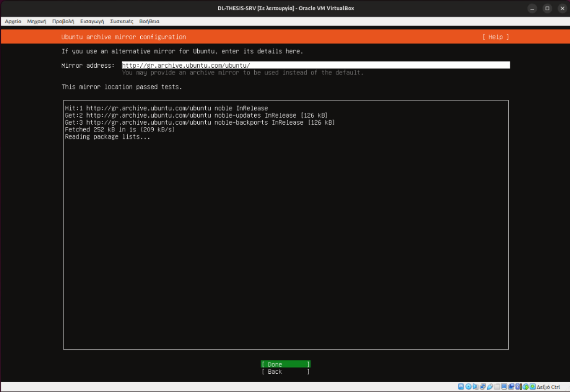Click the 'Reading package lists...' line
The image size is (570, 392).
[108, 137]
